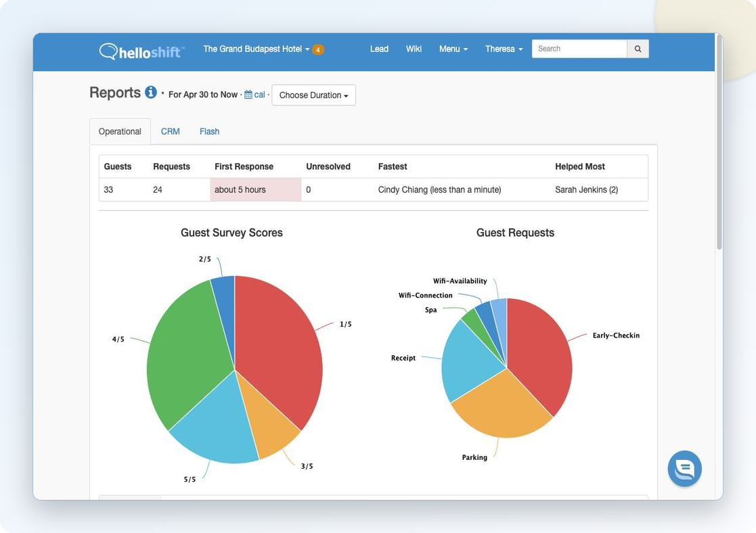The width and height of the screenshot is (756, 533).
Task: Click the search magnifier button
Action: [638, 49]
